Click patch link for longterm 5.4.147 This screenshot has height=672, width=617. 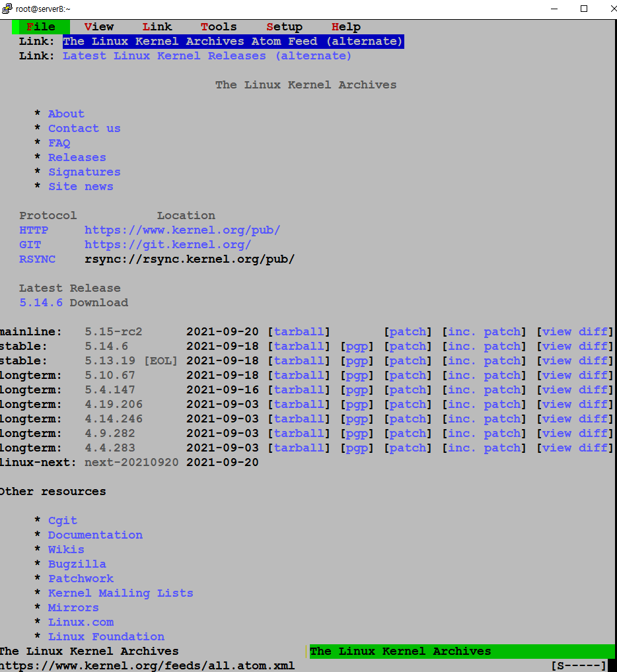click(408, 390)
